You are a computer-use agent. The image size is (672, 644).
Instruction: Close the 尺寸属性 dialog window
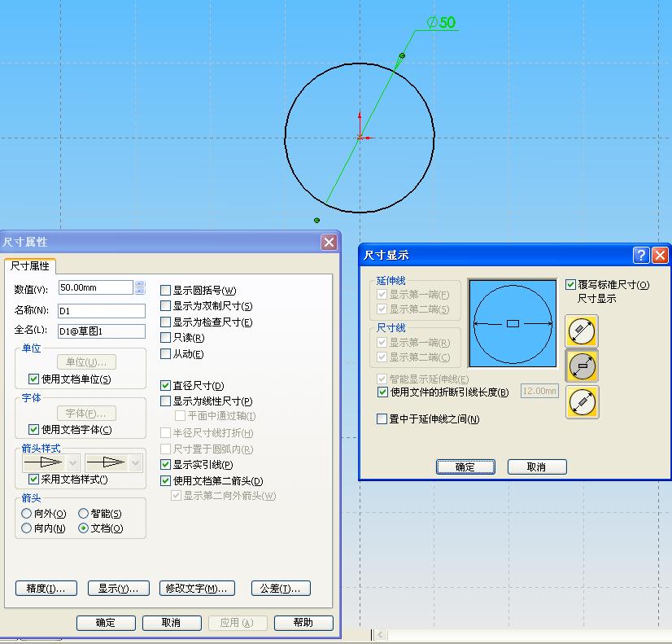[x=329, y=243]
